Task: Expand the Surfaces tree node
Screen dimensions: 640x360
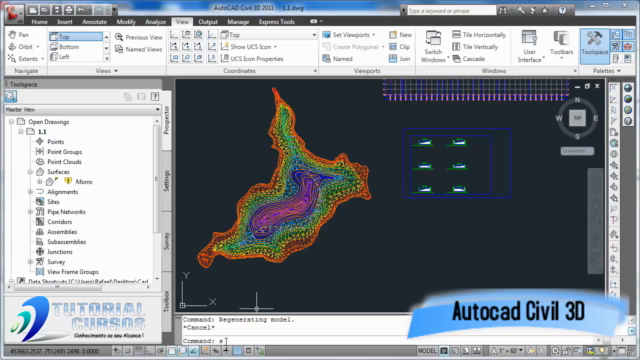Action: [x=30, y=172]
